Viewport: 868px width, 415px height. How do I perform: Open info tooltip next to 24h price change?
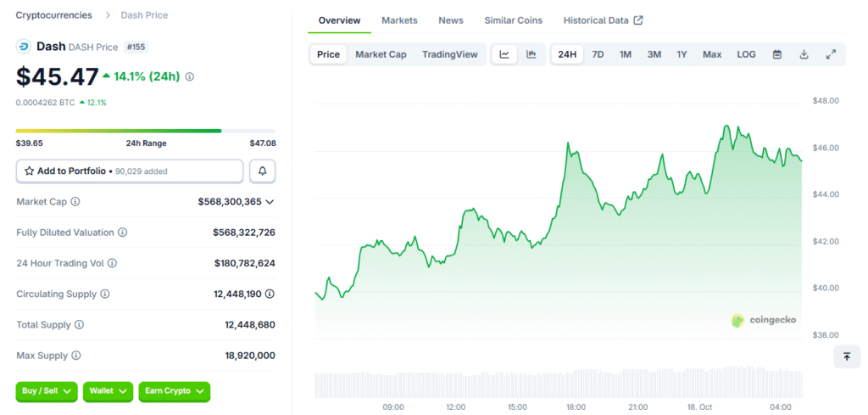tap(189, 77)
